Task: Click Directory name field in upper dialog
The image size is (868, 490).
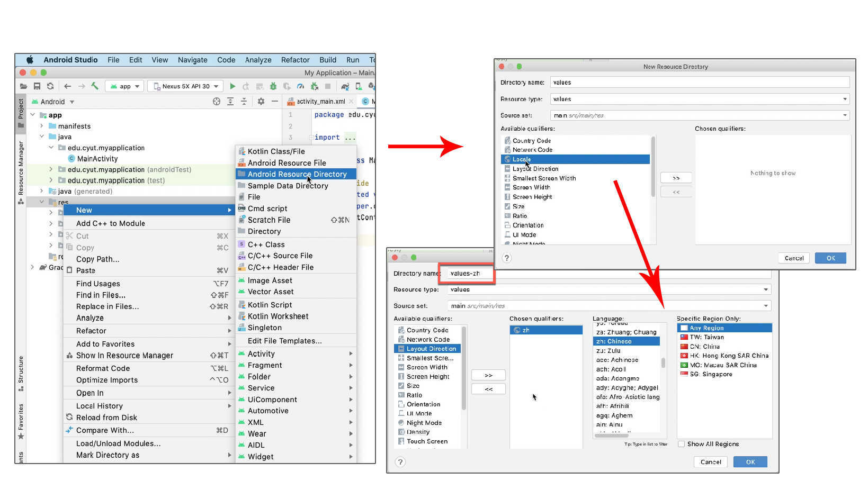Action: pos(700,83)
